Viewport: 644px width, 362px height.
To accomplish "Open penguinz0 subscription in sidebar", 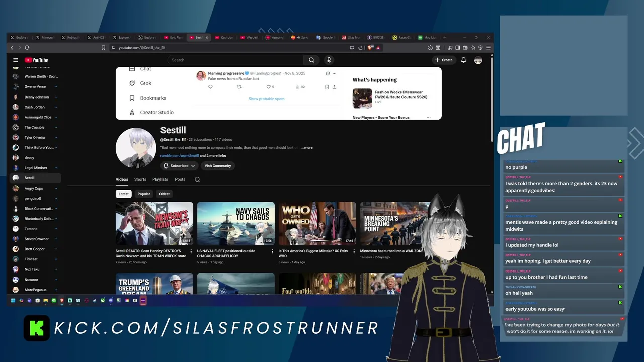I will [x=35, y=198].
